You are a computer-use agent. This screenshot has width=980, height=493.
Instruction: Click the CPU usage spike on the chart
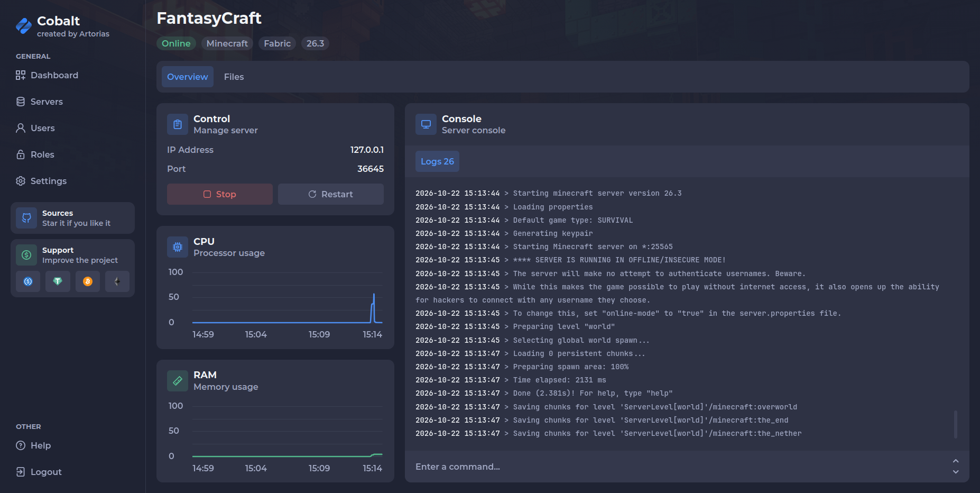coord(374,308)
